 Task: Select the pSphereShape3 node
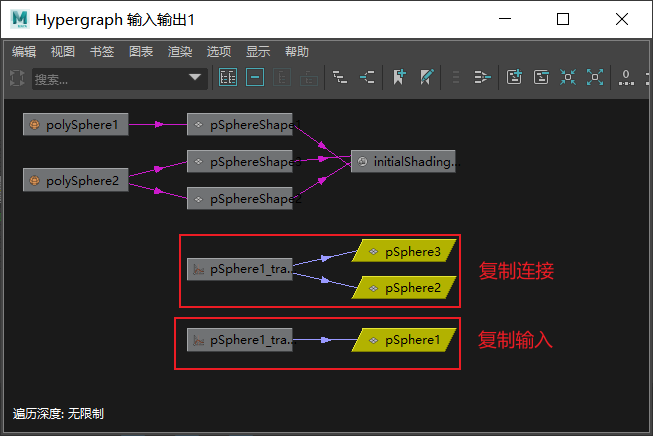(240, 161)
